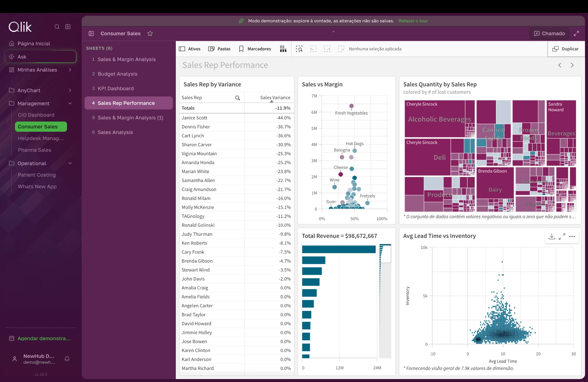588x382 pixels.
Task: Click the search icon in Qlik sidebar
Action: click(x=57, y=27)
